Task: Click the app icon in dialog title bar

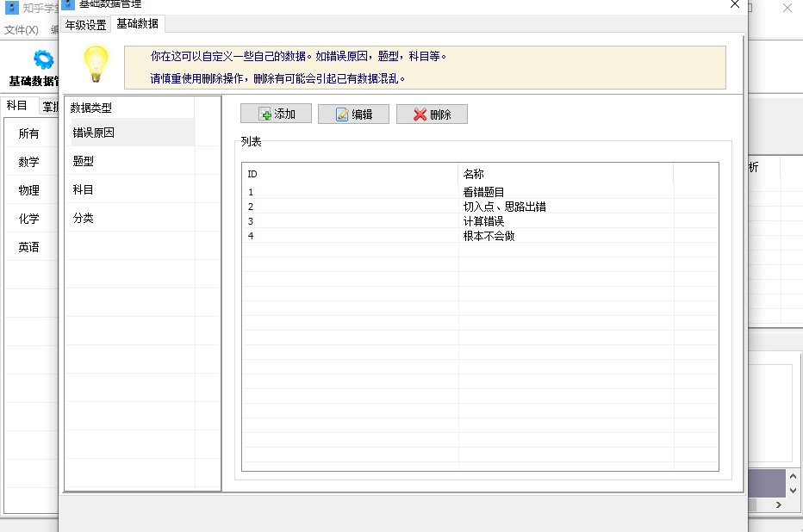Action: pos(68,4)
